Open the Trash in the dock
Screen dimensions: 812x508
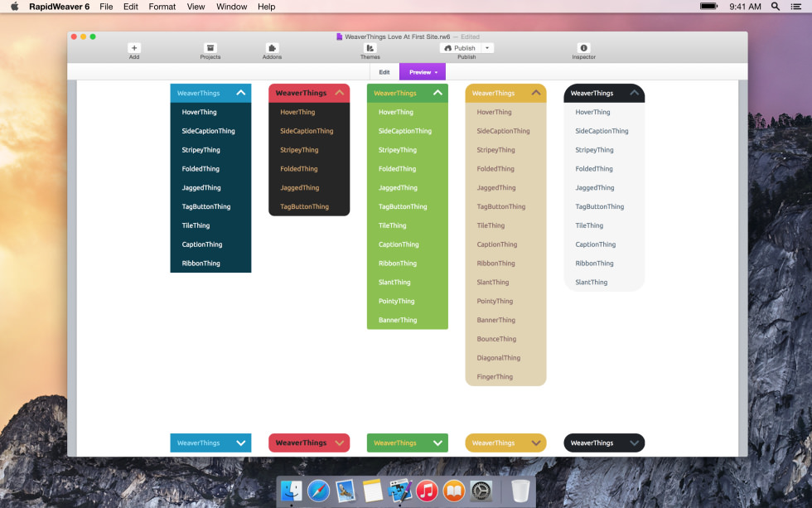(x=520, y=491)
